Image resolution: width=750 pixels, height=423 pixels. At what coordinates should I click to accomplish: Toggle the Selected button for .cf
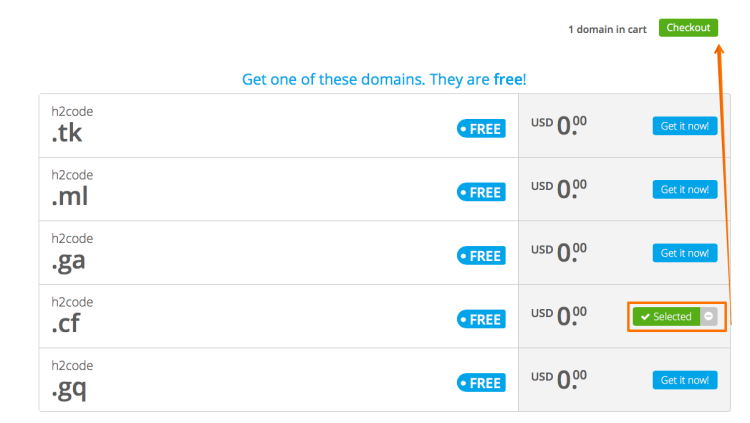pos(667,317)
